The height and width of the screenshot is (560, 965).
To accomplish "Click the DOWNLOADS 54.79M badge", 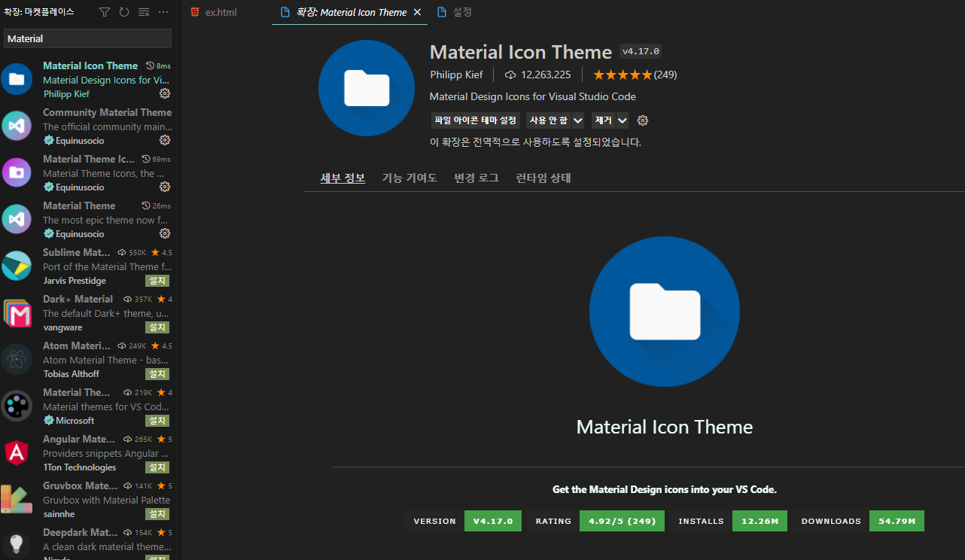I will pos(858,521).
